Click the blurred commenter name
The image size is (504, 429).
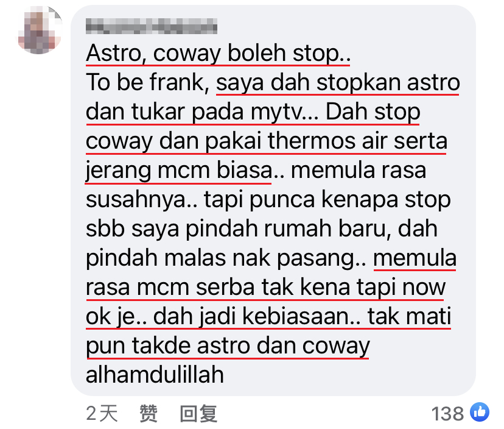coord(152,26)
